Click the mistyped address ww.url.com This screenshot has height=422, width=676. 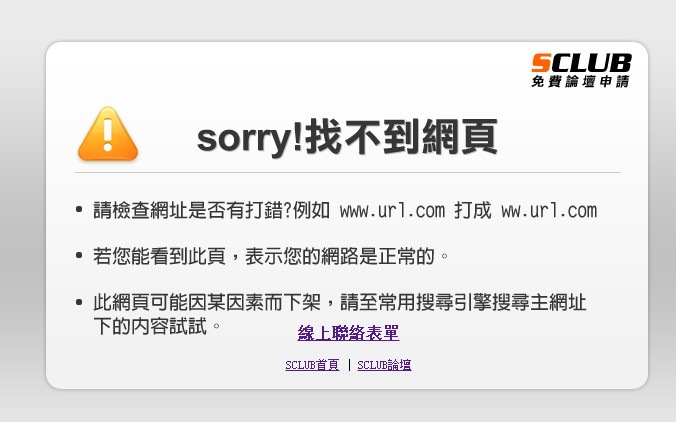point(549,211)
